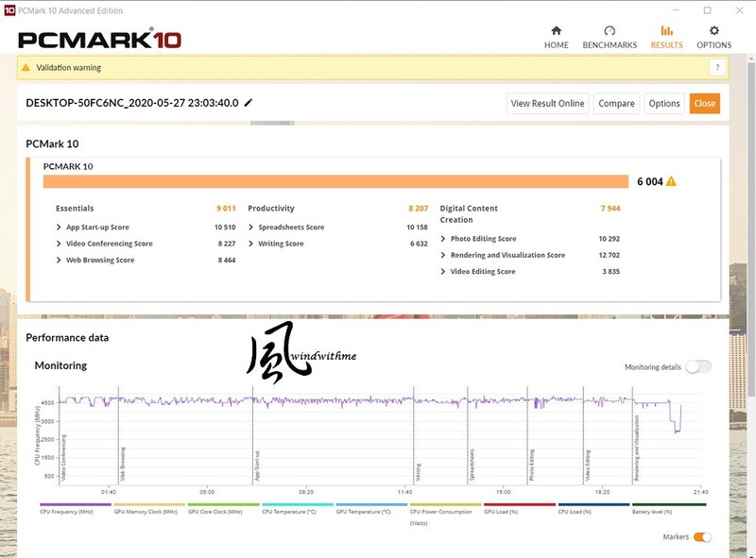Click the pencil icon to rename result

(249, 103)
